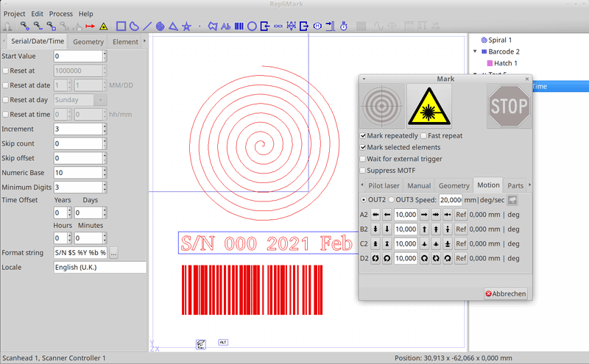Image resolution: width=589 pixels, height=364 pixels.
Task: Open the Locale dropdown
Action: click(99, 268)
